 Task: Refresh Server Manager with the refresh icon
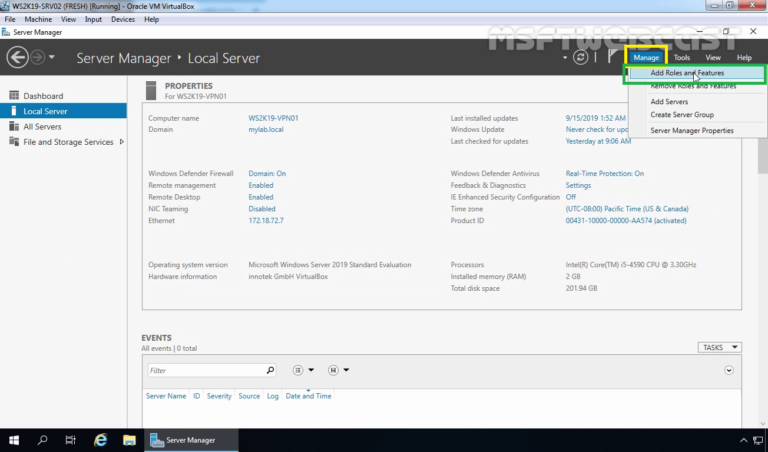(x=580, y=57)
